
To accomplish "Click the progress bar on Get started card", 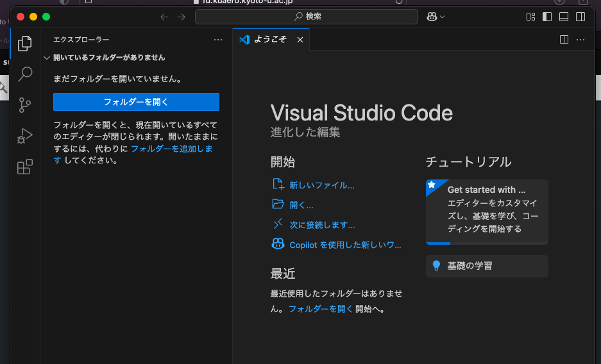I will click(487, 243).
